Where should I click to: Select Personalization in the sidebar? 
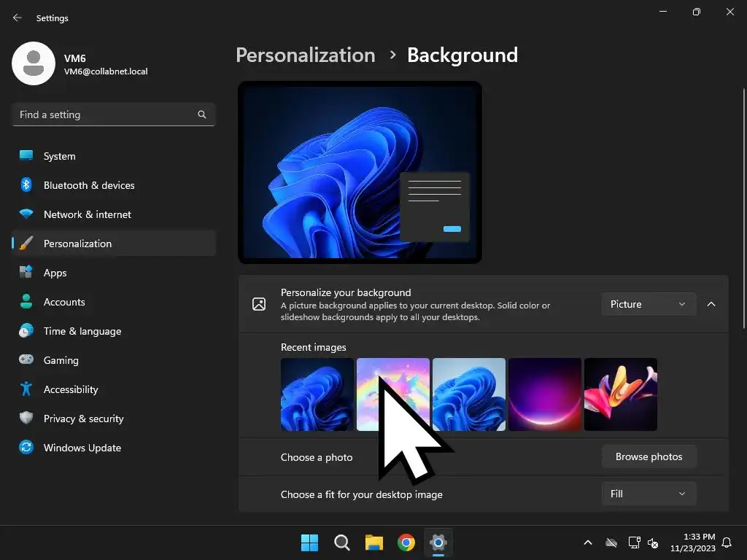(114, 244)
